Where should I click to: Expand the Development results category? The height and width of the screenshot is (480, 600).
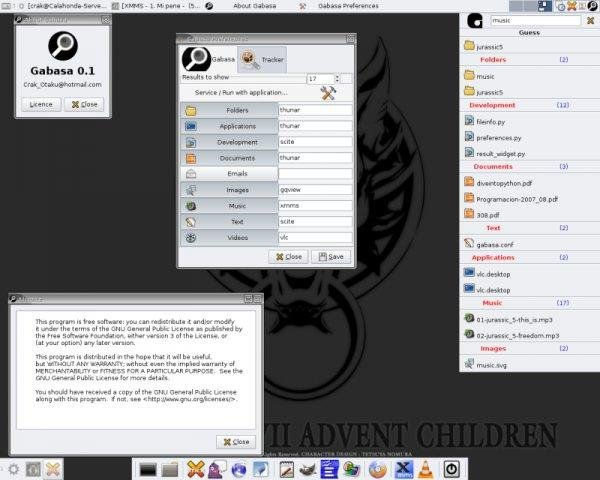pyautogui.click(x=530, y=105)
